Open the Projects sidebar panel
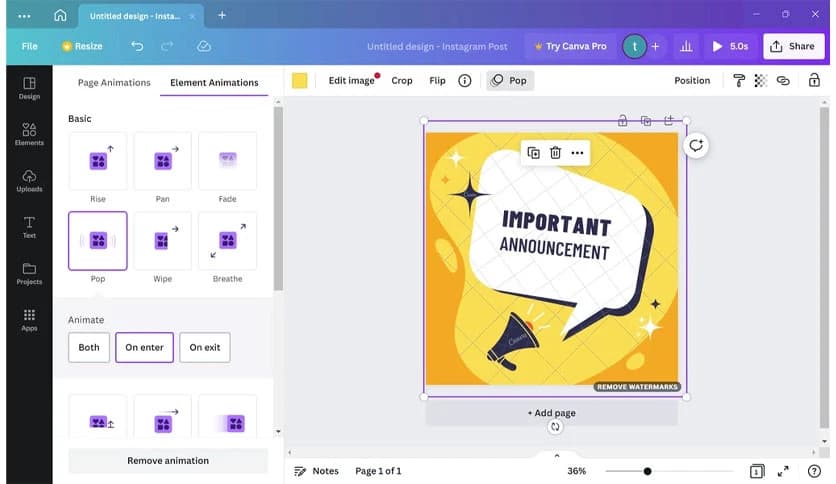Screen dimensions: 836x484 tap(29, 273)
